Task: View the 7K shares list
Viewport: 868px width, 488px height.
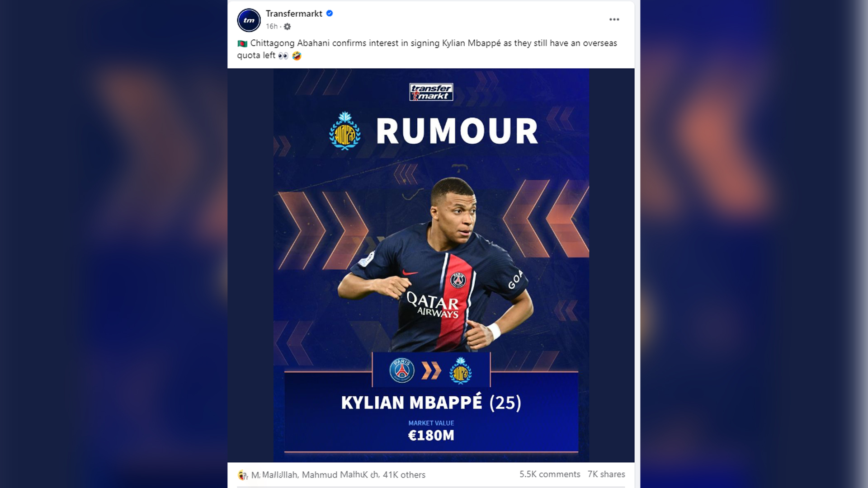Action: click(606, 474)
